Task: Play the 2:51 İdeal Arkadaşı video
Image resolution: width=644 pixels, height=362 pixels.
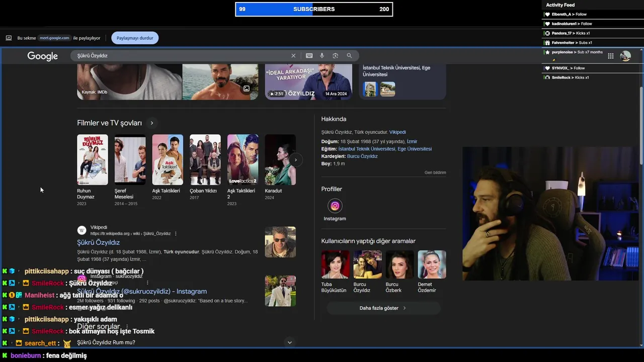Action: pyautogui.click(x=308, y=82)
